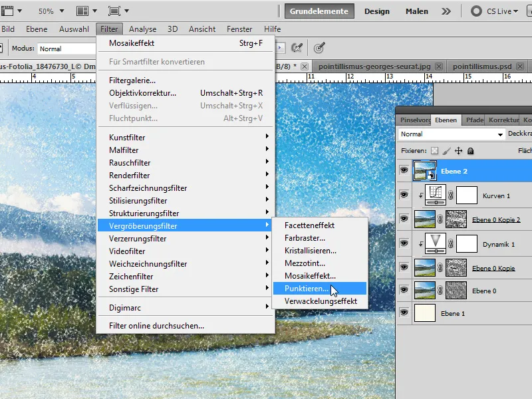Switch to the Malen workspace
Image resolution: width=532 pixels, height=399 pixels.
(417, 11)
